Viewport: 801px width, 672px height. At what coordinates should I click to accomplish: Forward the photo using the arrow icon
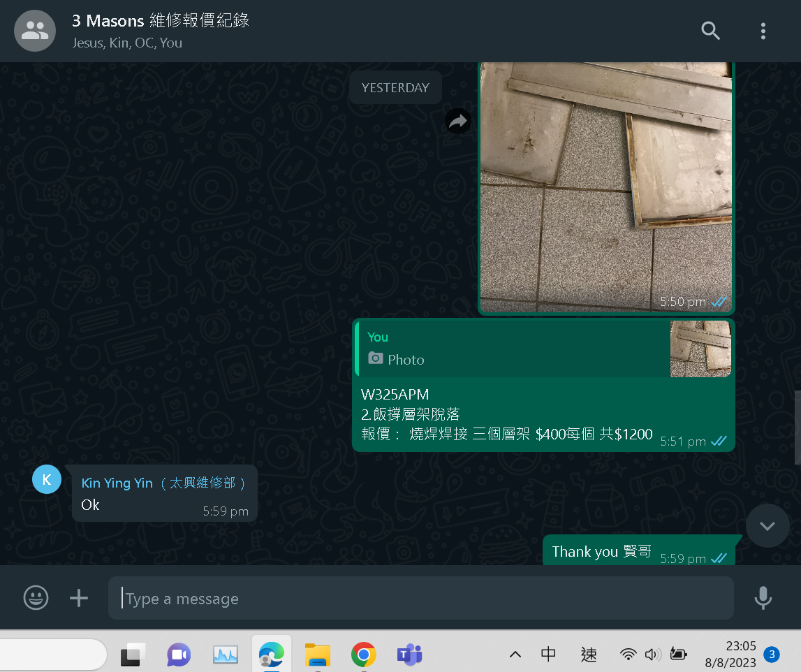coord(457,121)
